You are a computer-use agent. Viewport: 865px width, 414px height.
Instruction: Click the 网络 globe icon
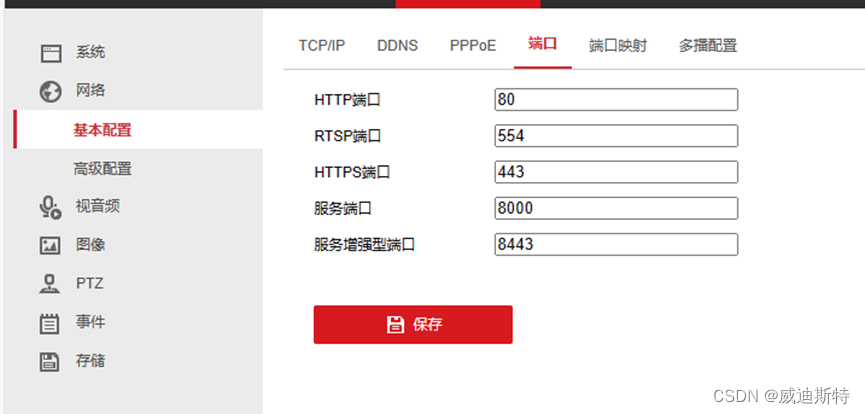pos(50,92)
